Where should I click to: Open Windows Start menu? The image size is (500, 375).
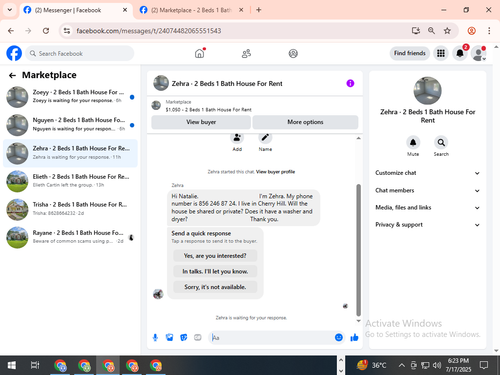(x=12, y=365)
